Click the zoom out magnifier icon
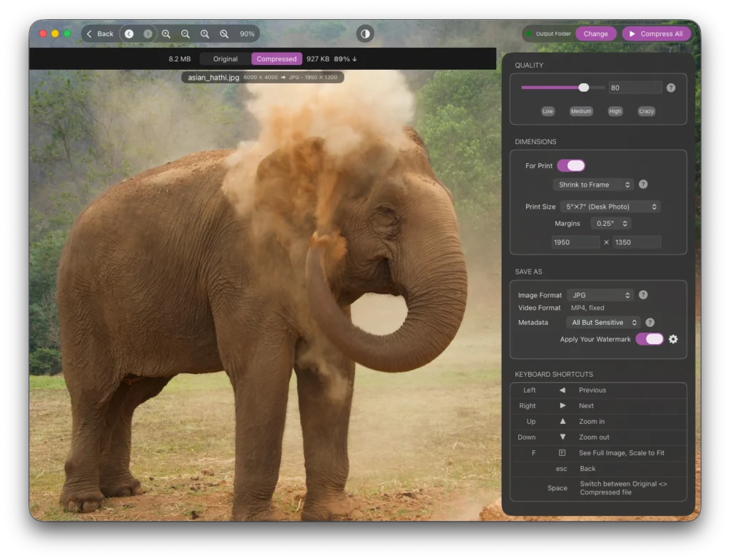The image size is (730, 560). coord(185,33)
